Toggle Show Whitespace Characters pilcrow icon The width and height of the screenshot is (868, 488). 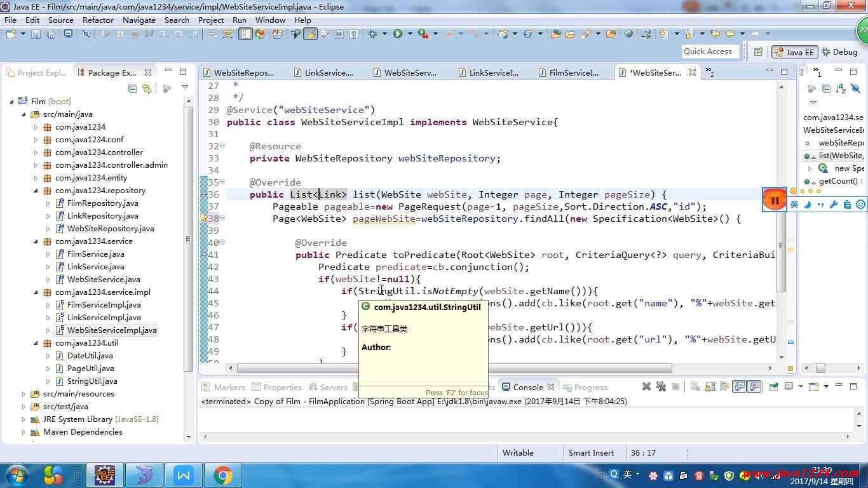355,34
